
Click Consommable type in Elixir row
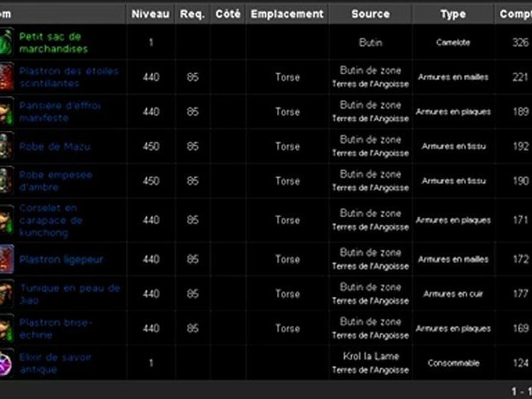pos(454,363)
